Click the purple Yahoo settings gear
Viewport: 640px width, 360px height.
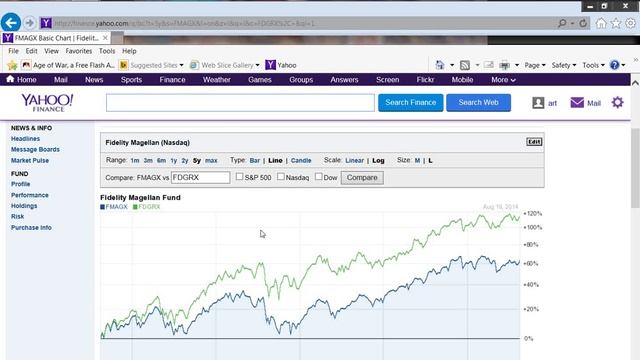(x=618, y=102)
